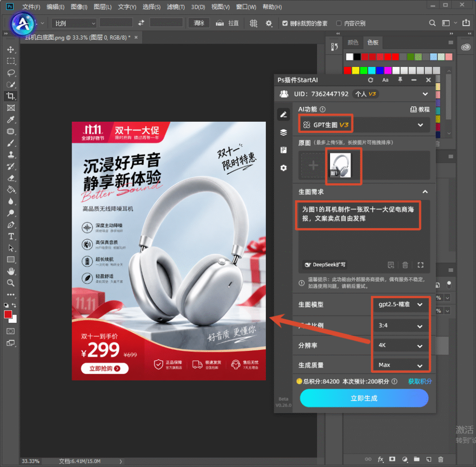
Task: Click the swatches panel menu icon
Action: (450, 42)
